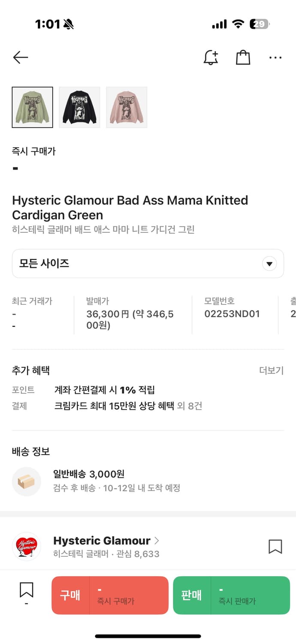This screenshot has height=644, width=296.
Task: Tap 더보기 for more benefits
Action: [271, 371]
